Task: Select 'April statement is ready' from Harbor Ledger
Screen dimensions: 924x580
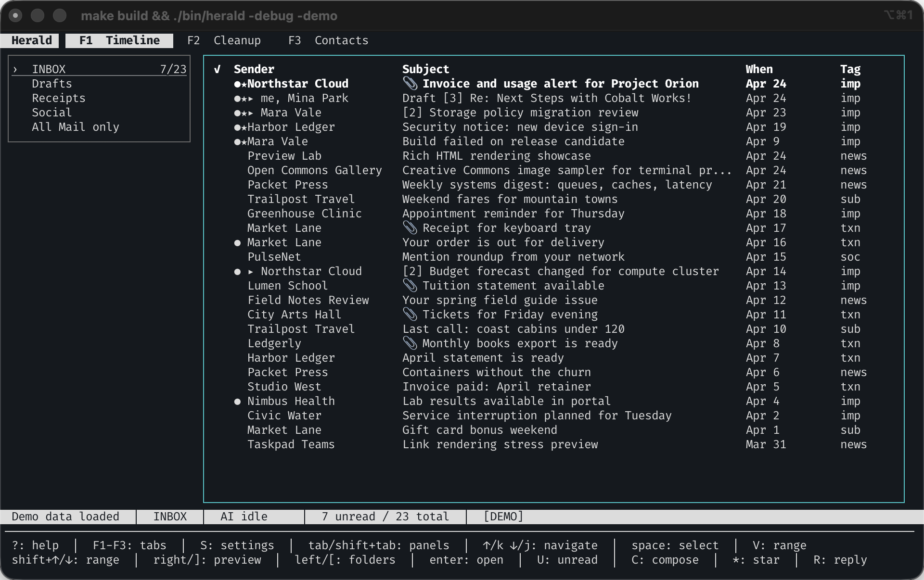Action: pyautogui.click(x=553, y=358)
